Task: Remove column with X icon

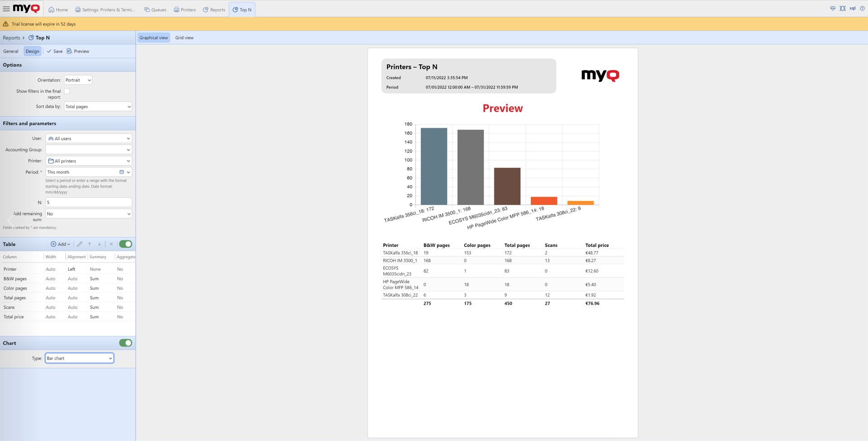Action: click(111, 244)
